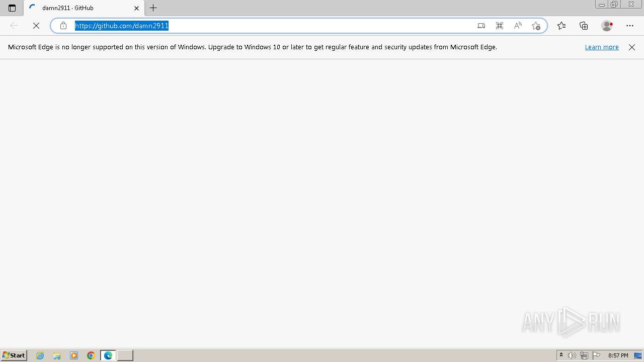This screenshot has width=644, height=362.
Task: Open the profile account icon
Action: click(x=607, y=26)
